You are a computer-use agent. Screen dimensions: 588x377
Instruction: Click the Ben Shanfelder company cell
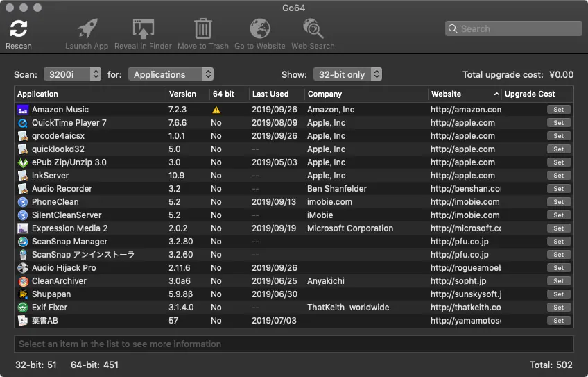[x=337, y=189]
